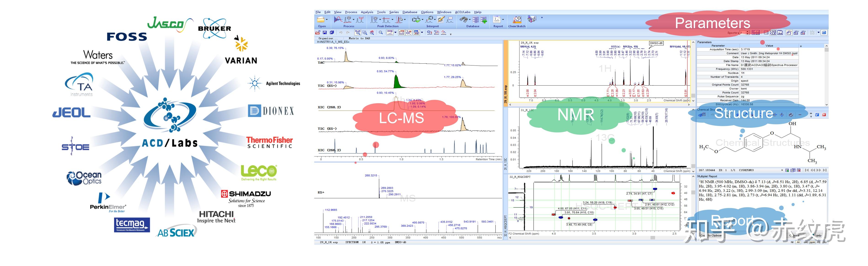Click the save floppy disk icon
Viewport: 868px width, 266px height.
[325, 32]
